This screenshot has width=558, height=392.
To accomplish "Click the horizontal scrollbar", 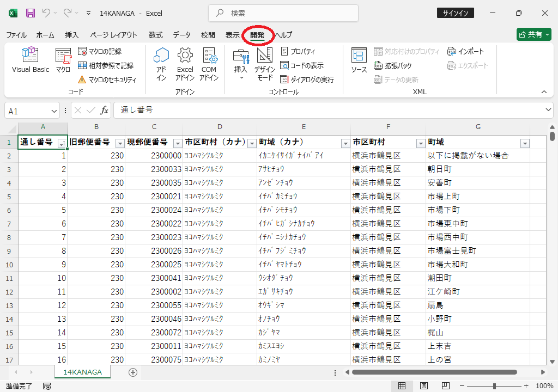I will [x=434, y=372].
